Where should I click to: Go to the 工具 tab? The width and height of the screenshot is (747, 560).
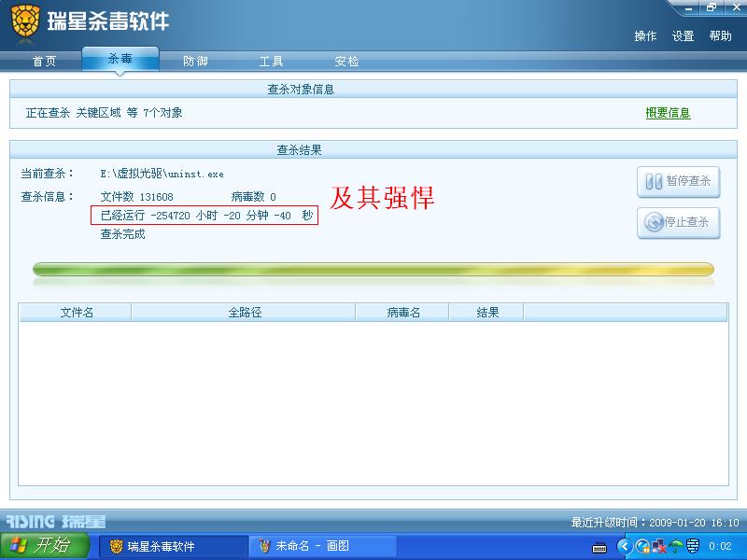point(271,62)
